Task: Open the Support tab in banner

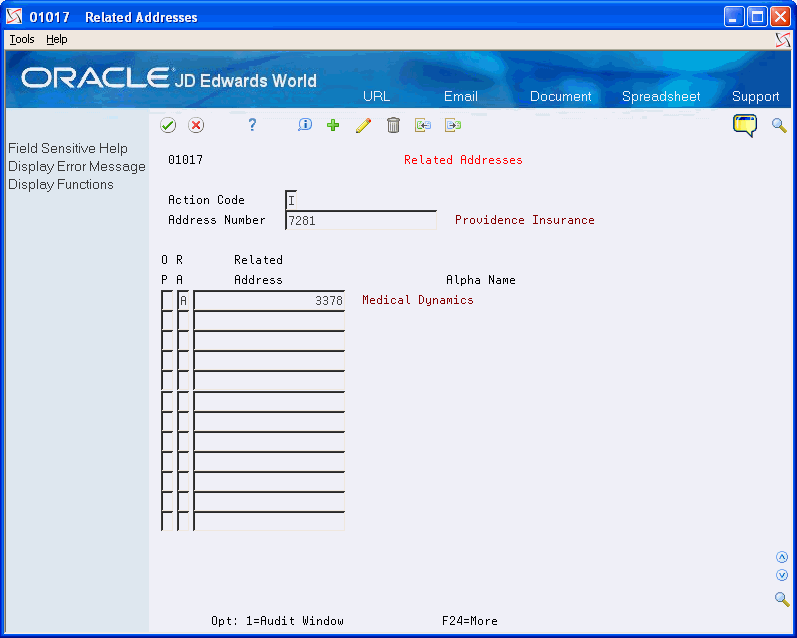Action: click(x=755, y=97)
